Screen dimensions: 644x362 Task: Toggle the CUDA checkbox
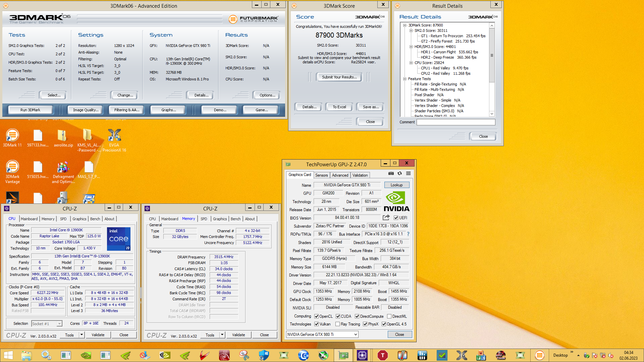tap(338, 316)
